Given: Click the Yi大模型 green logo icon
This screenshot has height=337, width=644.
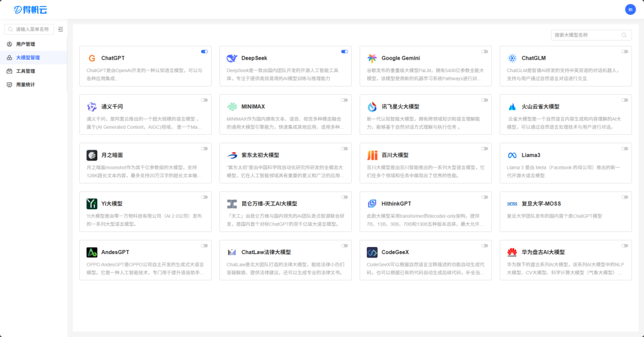Looking at the screenshot, I should [x=92, y=204].
